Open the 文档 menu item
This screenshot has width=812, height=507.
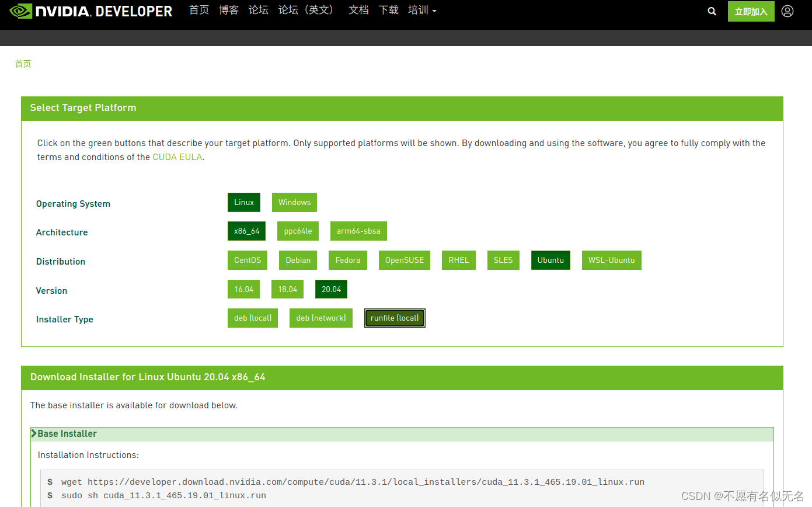click(x=358, y=11)
